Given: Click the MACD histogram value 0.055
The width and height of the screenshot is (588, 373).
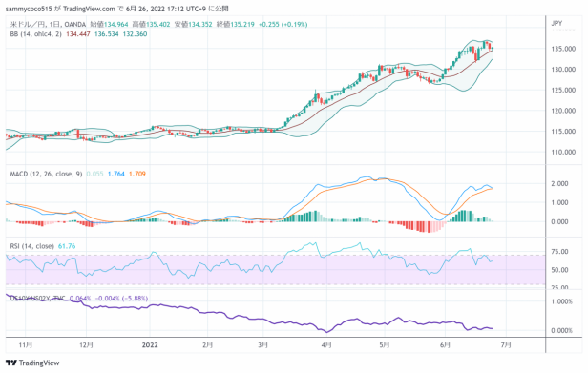Looking at the screenshot, I should coord(94,174).
